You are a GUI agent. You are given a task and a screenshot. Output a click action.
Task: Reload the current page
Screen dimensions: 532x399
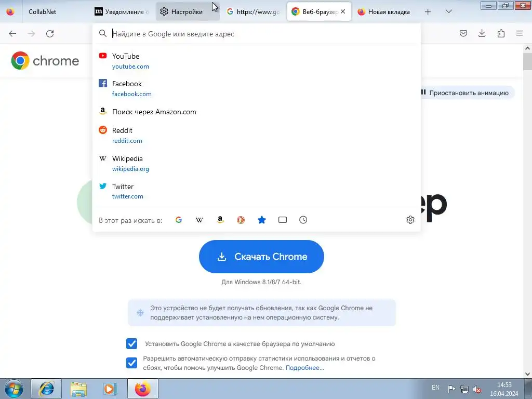pos(50,34)
